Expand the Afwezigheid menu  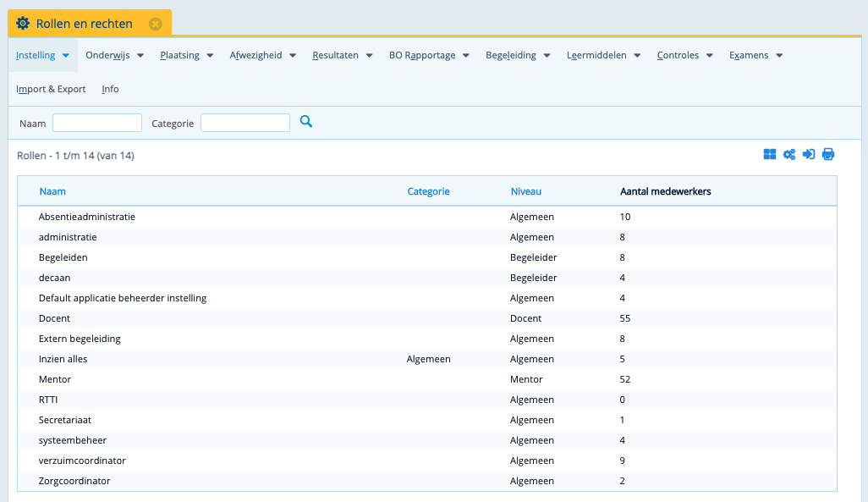[x=263, y=55]
